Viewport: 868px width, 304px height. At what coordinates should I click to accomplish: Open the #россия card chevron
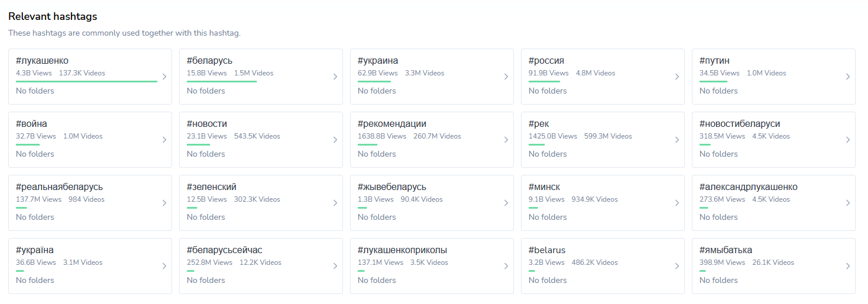point(677,77)
